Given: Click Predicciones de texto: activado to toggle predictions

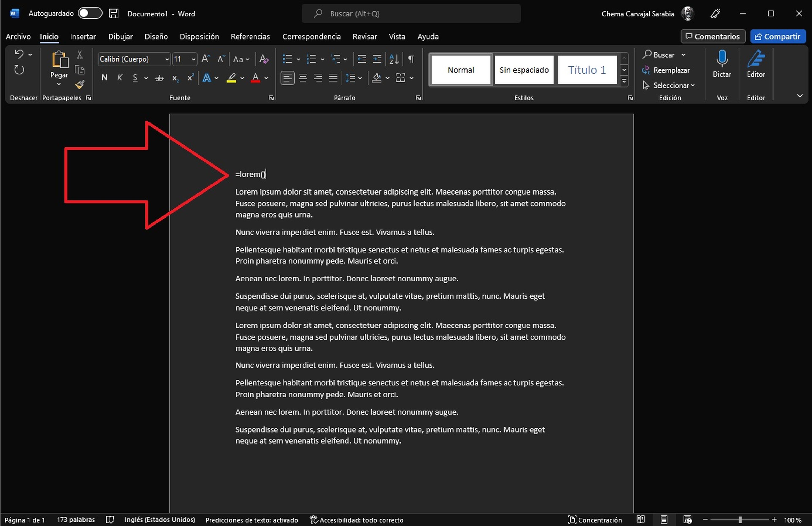Looking at the screenshot, I should 251,519.
